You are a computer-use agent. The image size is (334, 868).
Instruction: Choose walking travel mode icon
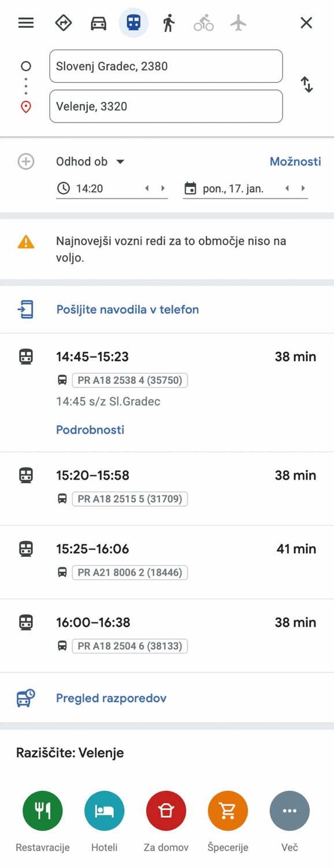tap(168, 23)
